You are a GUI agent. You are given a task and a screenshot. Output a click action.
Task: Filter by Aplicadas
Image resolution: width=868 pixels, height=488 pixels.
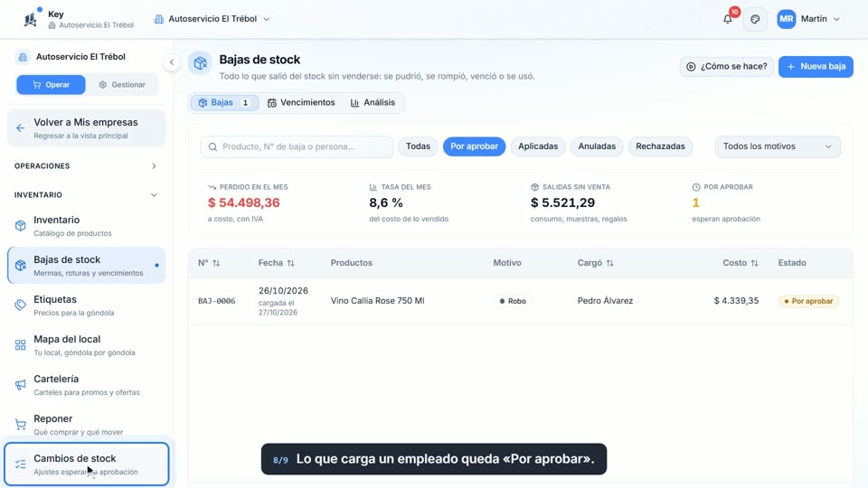538,146
